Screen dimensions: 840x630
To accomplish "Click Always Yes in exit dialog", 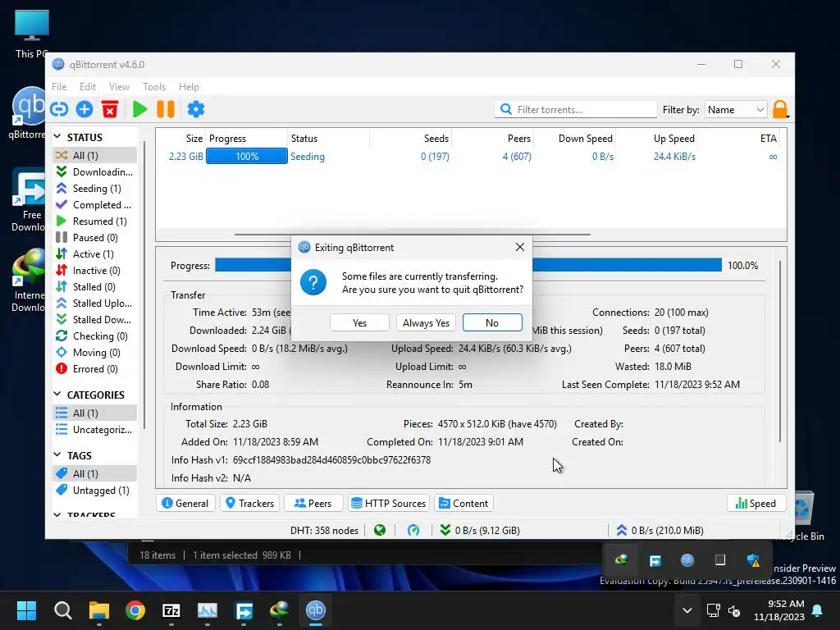I will point(426,322).
